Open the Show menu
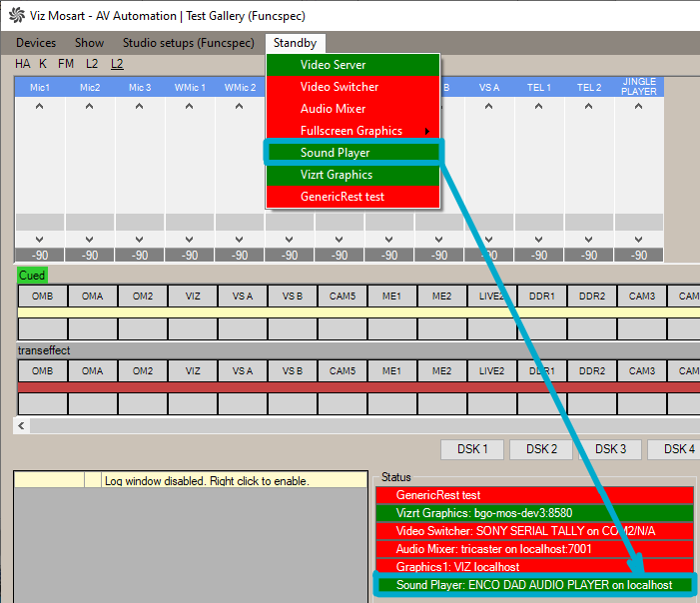The height and width of the screenshot is (603, 700). point(89,43)
